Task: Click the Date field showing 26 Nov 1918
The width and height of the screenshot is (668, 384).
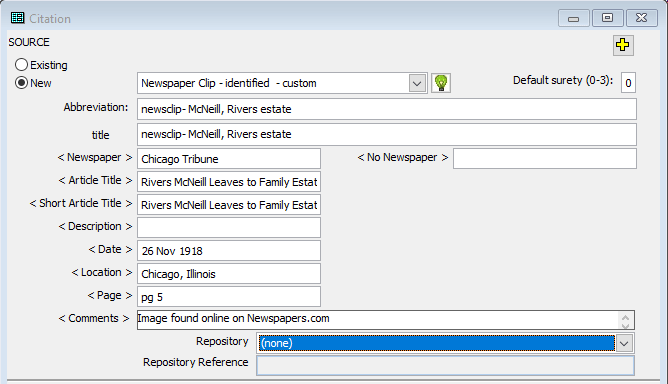Action: (229, 251)
